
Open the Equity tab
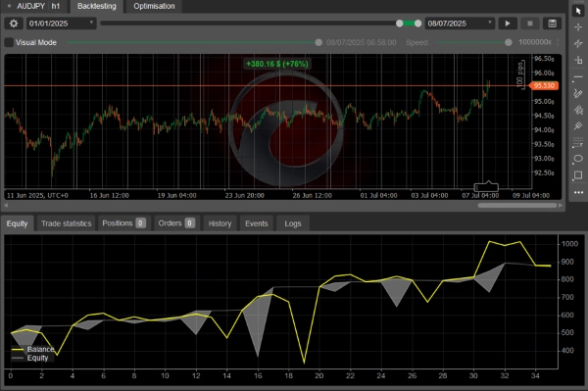pyautogui.click(x=18, y=223)
